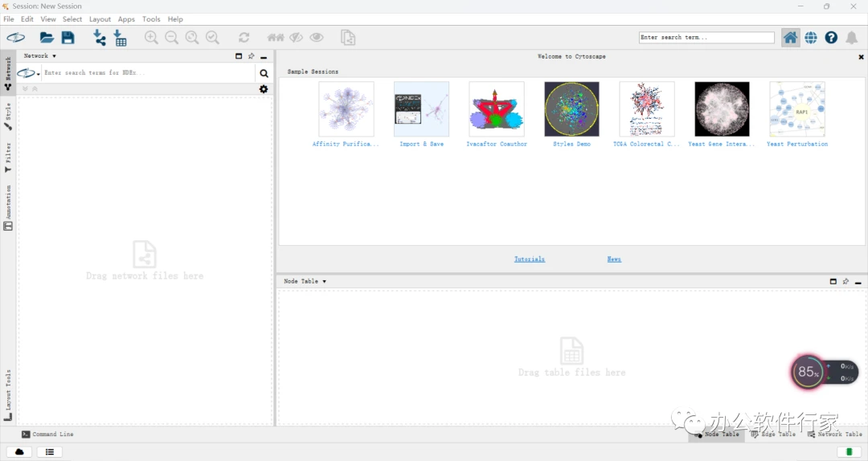Open the Node Table dropdown
This screenshot has height=461, width=868.
tap(305, 281)
